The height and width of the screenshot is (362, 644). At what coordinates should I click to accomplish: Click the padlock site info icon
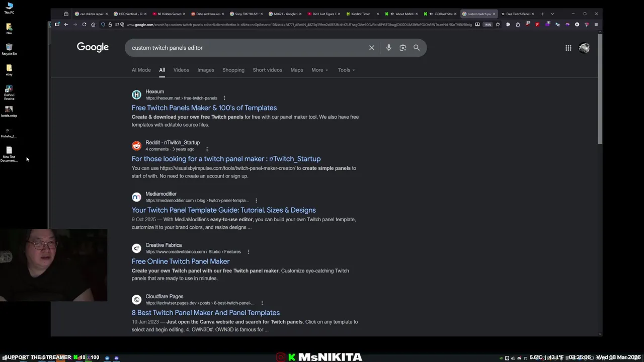[x=110, y=24]
